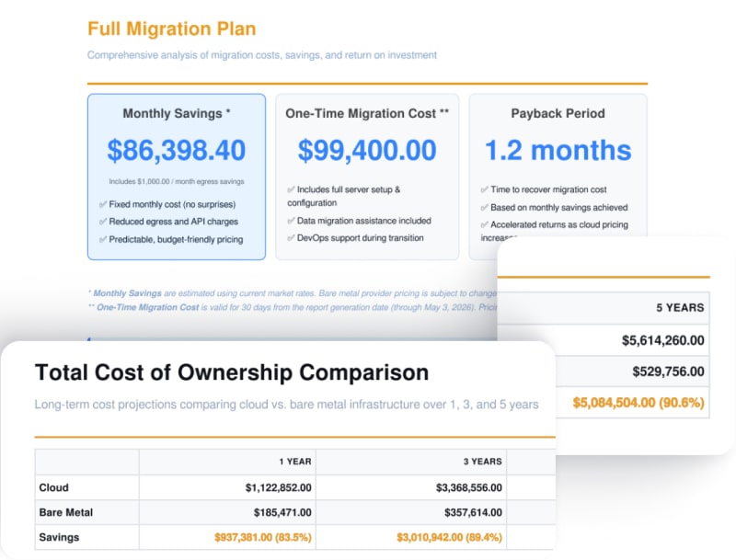Click checkmark icon beside Fixed monthly cost

(103, 204)
